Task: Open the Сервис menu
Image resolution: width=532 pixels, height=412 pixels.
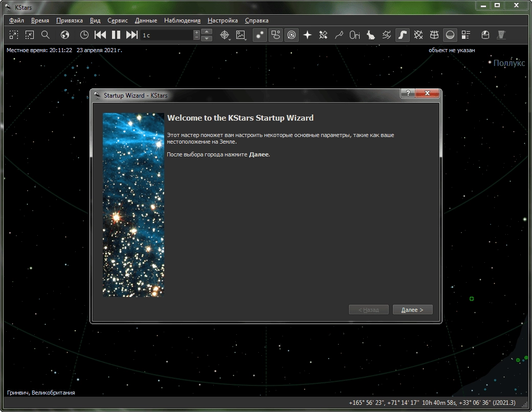Action: [x=117, y=20]
